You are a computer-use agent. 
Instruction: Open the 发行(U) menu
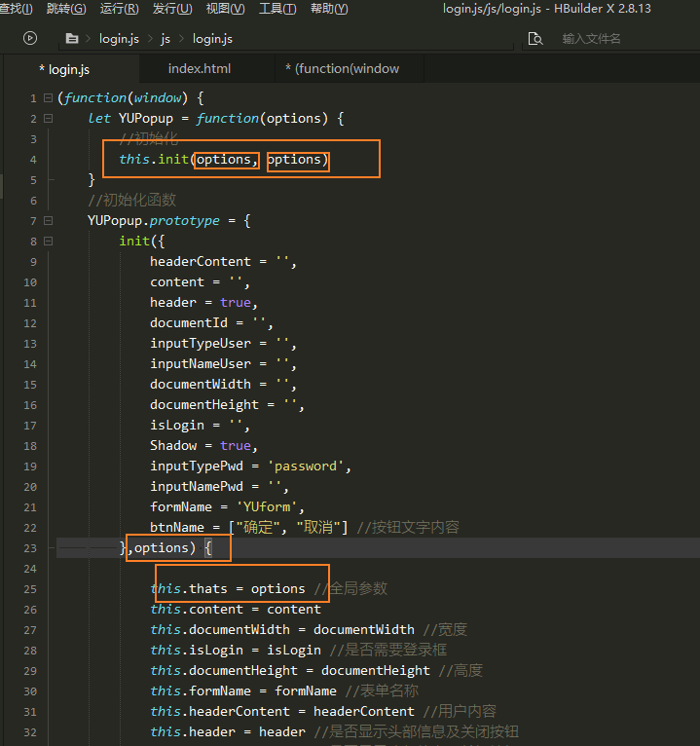172,9
